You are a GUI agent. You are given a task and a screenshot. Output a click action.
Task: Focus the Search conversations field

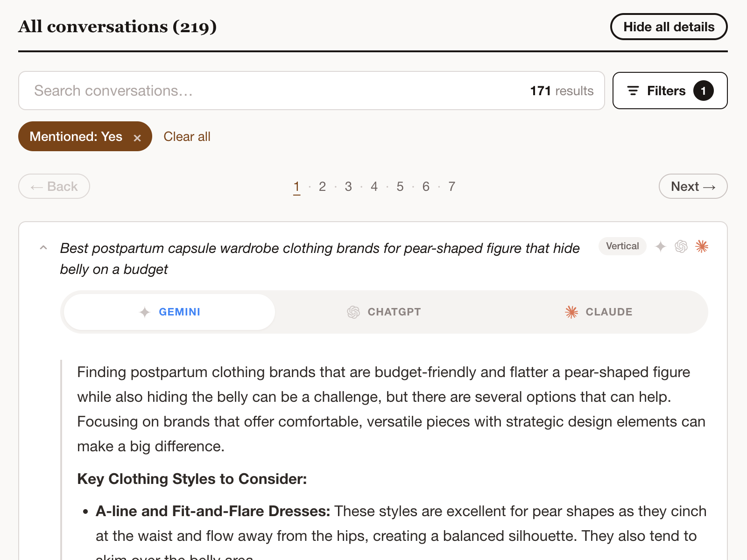(311, 91)
